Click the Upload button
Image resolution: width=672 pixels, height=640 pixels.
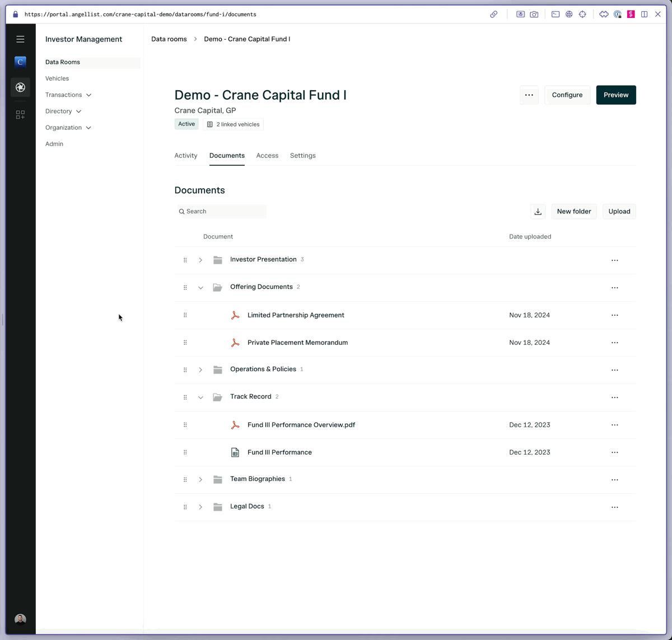pyautogui.click(x=619, y=212)
